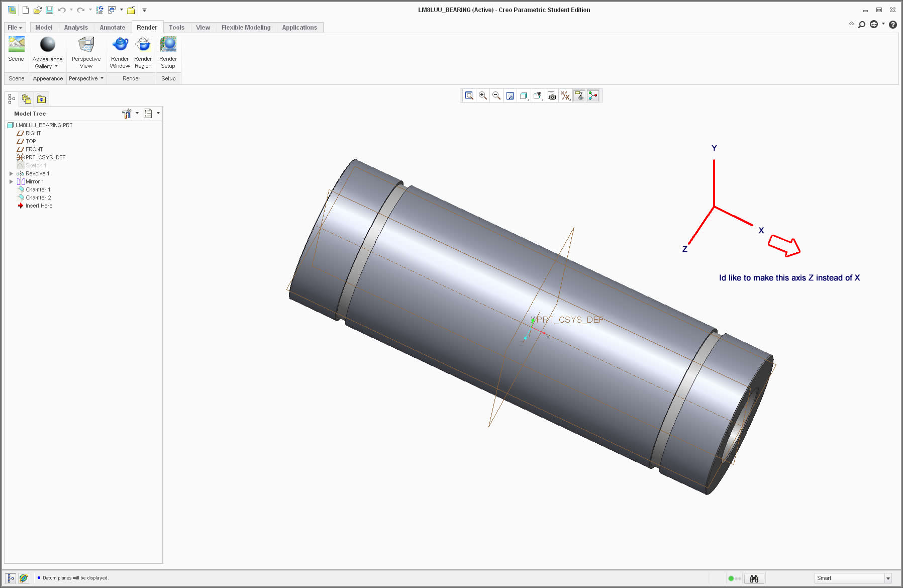The height and width of the screenshot is (588, 903).
Task: Switch to the Tools ribbon tab
Action: 176,28
